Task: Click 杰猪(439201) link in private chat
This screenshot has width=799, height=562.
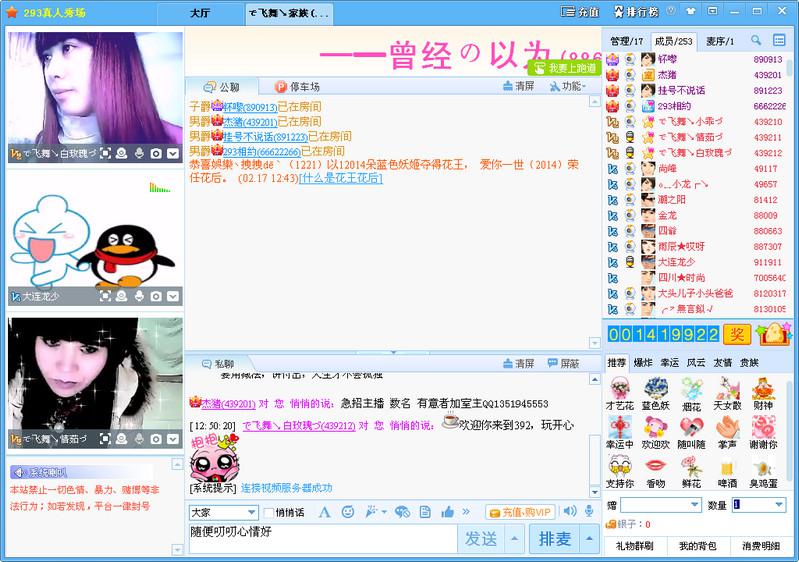Action: [228, 404]
